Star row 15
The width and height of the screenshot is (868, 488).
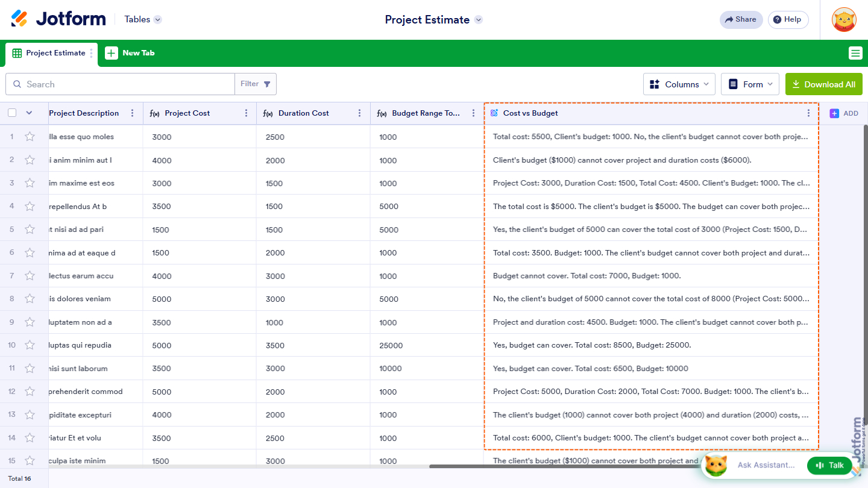30,461
